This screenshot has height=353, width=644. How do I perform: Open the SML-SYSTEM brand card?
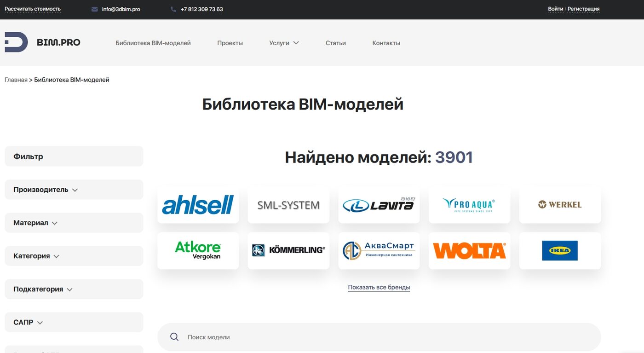[x=288, y=205]
